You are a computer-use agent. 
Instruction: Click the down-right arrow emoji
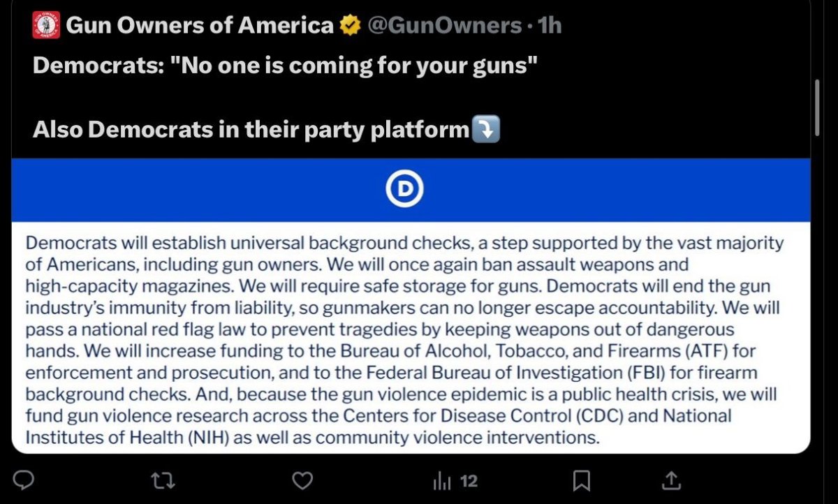coord(486,130)
